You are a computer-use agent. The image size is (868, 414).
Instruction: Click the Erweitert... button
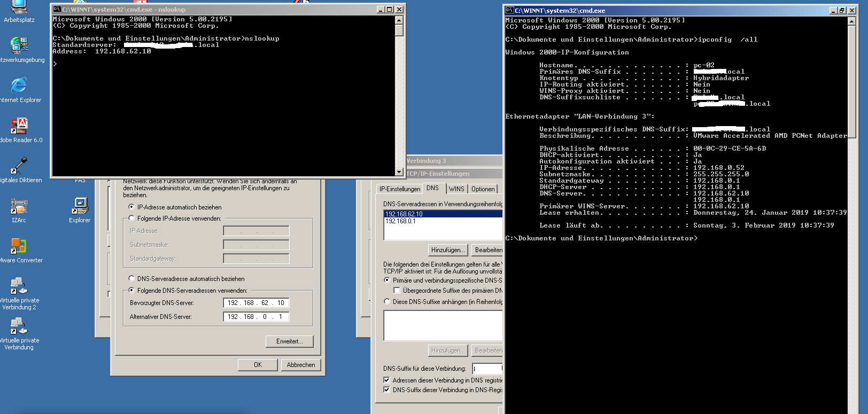[x=290, y=341]
